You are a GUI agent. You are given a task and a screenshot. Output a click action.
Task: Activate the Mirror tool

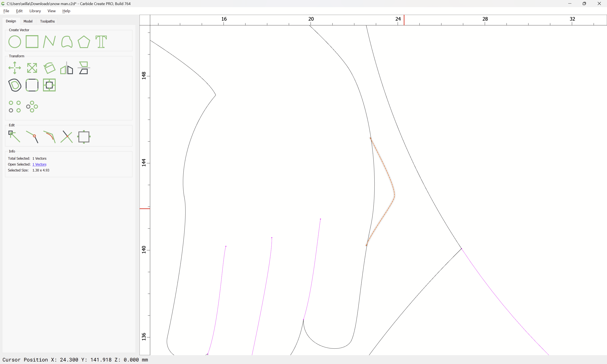(66, 68)
